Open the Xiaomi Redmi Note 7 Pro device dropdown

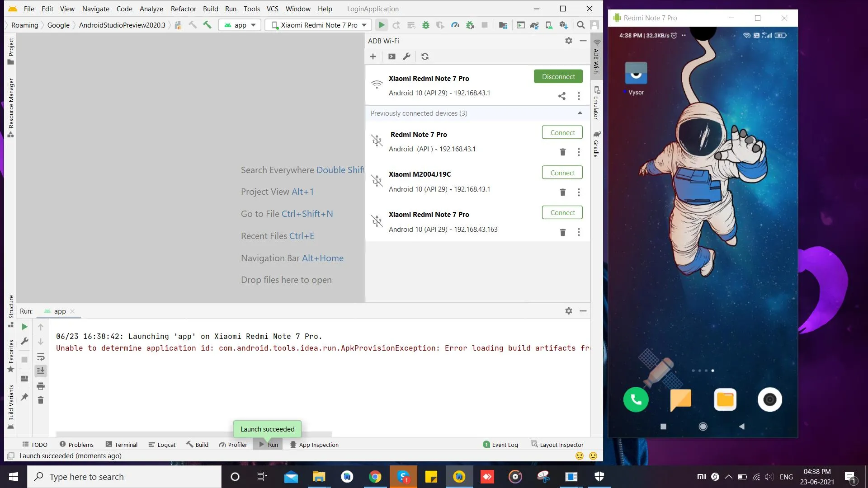pyautogui.click(x=319, y=25)
